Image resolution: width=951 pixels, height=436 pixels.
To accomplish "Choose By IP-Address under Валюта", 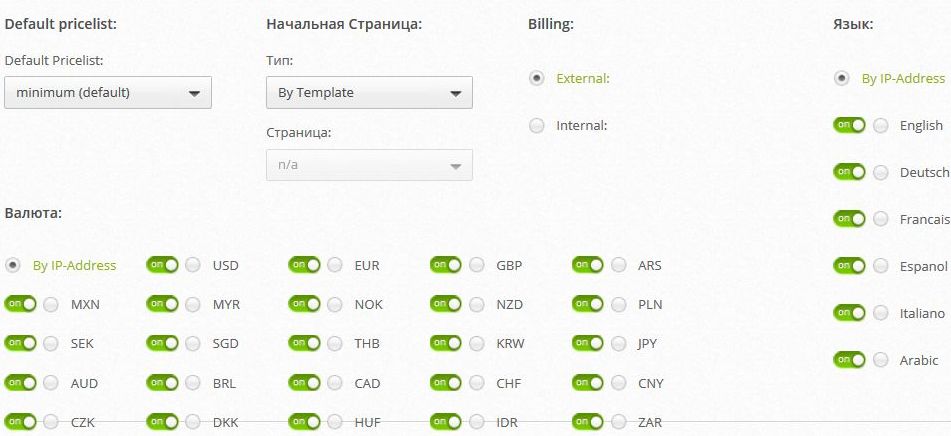I will (x=12, y=265).
